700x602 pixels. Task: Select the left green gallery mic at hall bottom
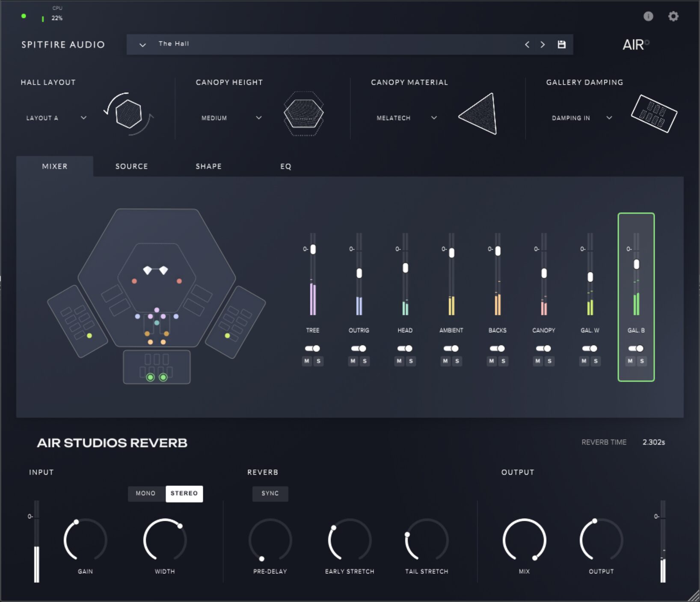pos(150,377)
